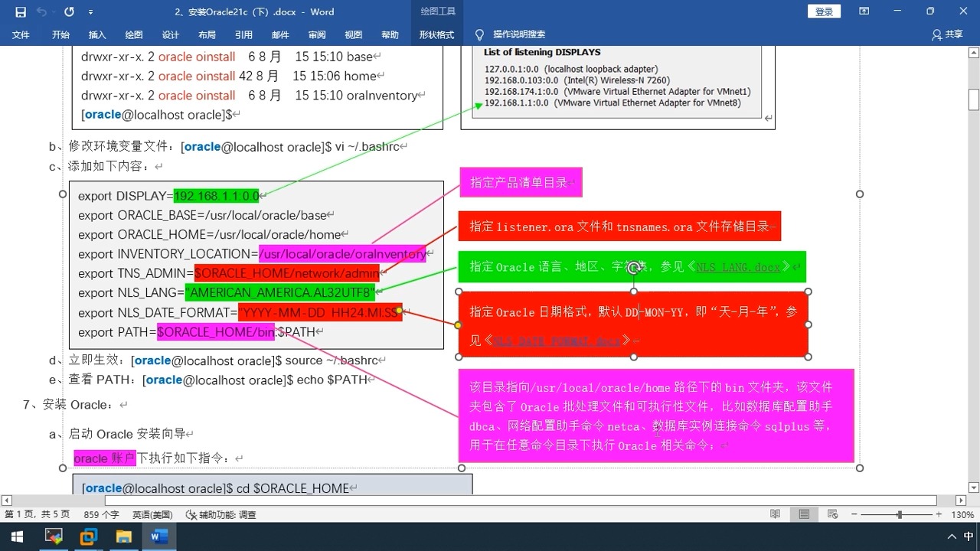Click accessibility check status indicator
This screenshot has width=980, height=551.
[220, 515]
